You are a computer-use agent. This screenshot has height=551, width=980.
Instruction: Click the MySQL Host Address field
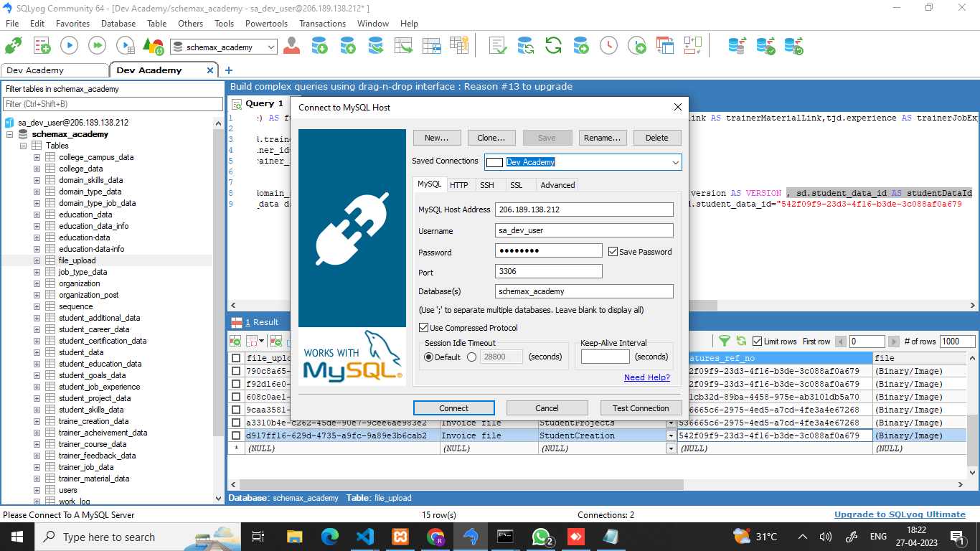point(584,209)
